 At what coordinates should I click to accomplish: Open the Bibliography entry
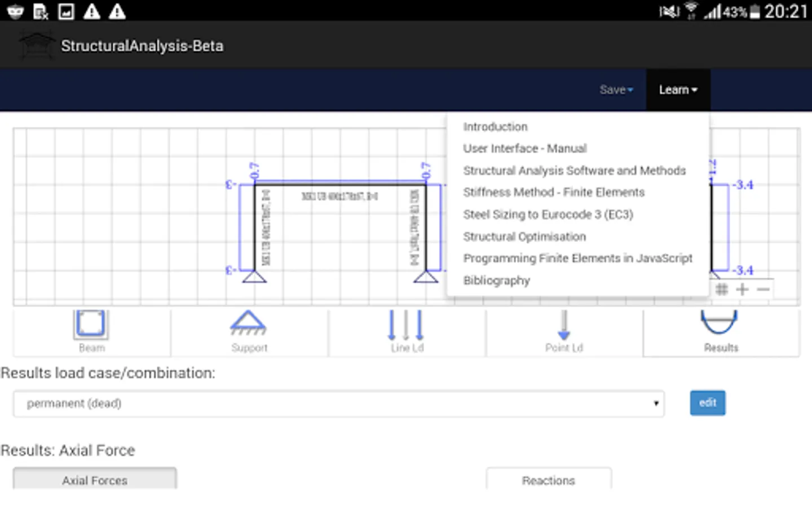(x=496, y=281)
